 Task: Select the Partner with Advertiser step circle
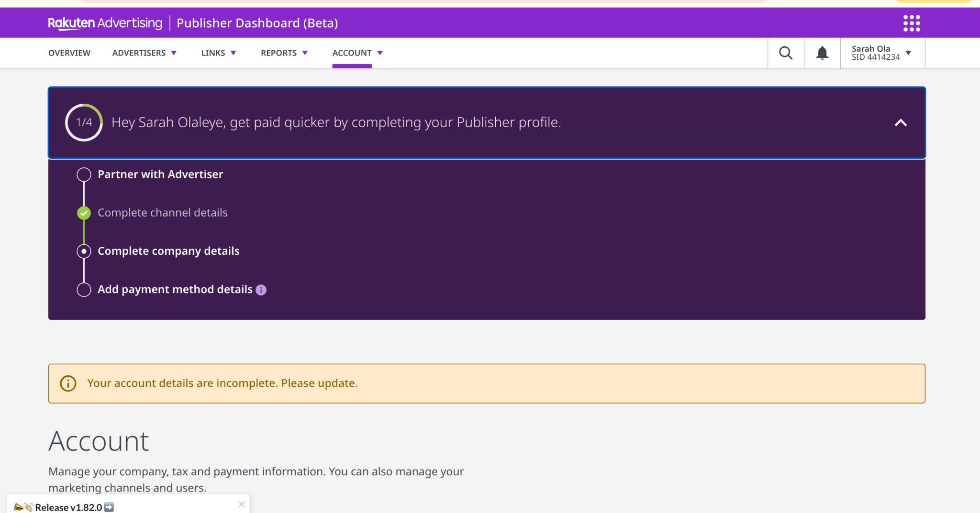[x=84, y=175]
